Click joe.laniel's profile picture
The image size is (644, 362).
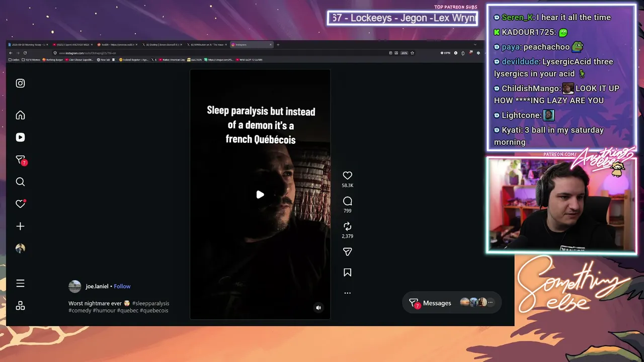[74, 286]
